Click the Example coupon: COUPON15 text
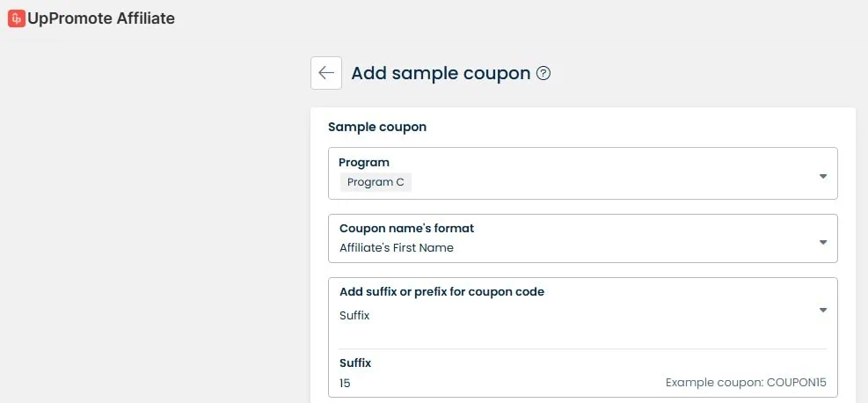The width and height of the screenshot is (868, 403). point(746,383)
